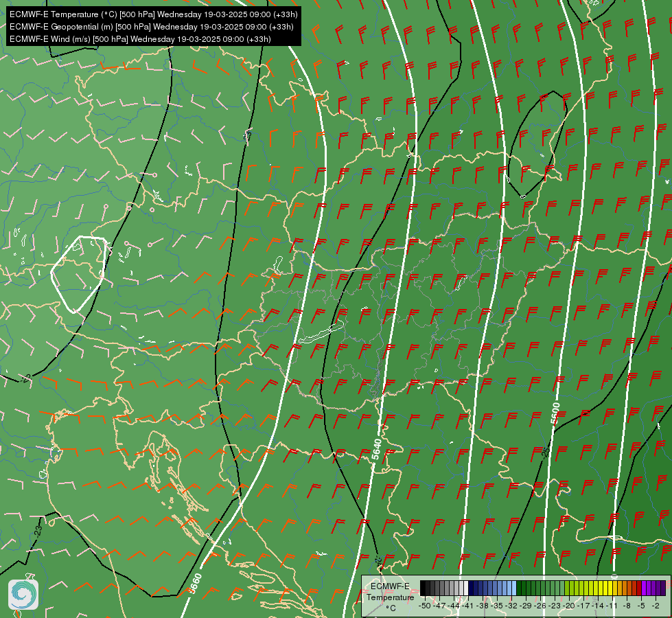Click the -35 value on the legend scale
Screen dimensions: 672x618
(497, 606)
